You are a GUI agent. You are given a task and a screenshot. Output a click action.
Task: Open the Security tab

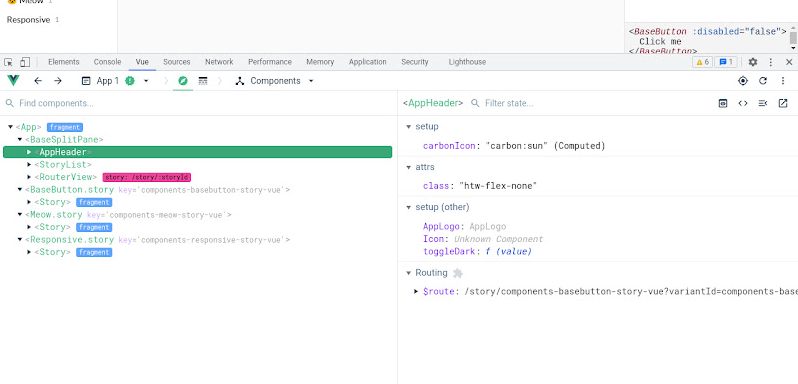click(415, 62)
